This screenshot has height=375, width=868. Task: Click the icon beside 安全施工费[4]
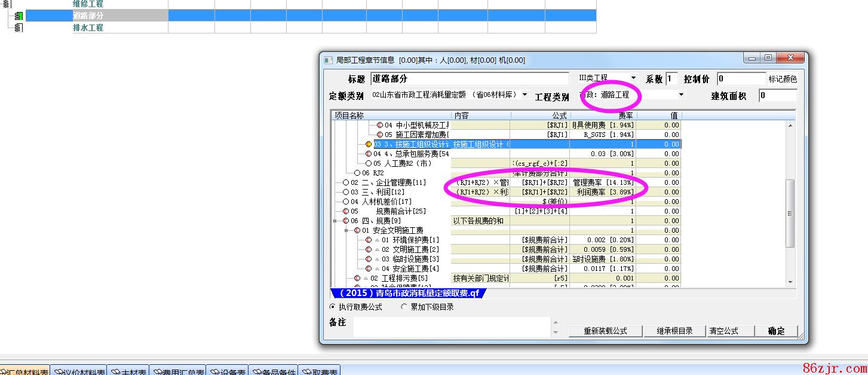point(369,269)
